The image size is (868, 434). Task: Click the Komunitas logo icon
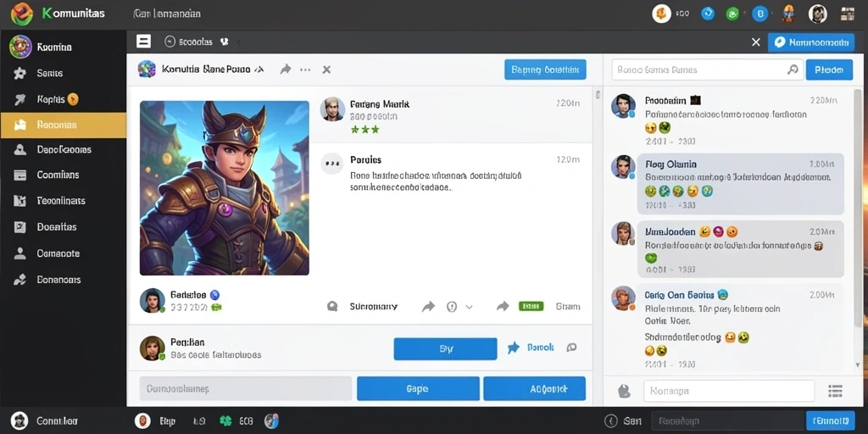[x=22, y=14]
